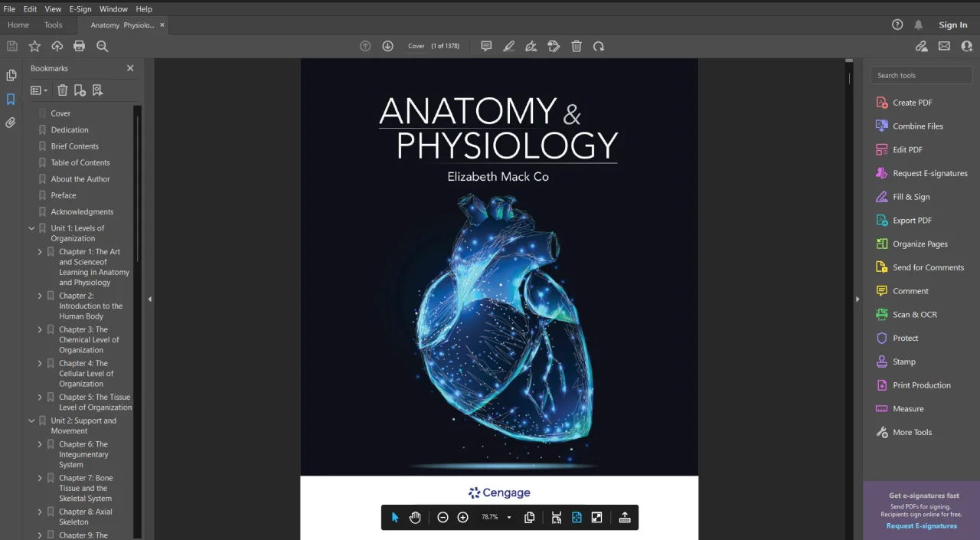Open the View menu

(53, 8)
